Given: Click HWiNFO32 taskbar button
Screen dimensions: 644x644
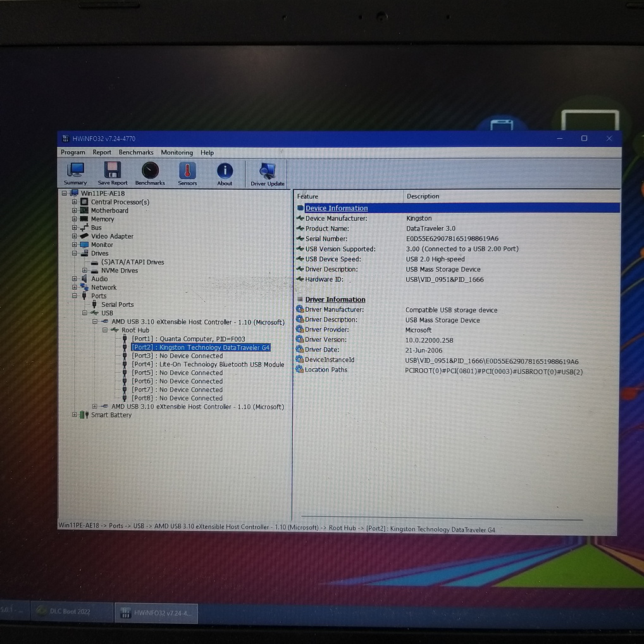Looking at the screenshot, I should (156, 613).
